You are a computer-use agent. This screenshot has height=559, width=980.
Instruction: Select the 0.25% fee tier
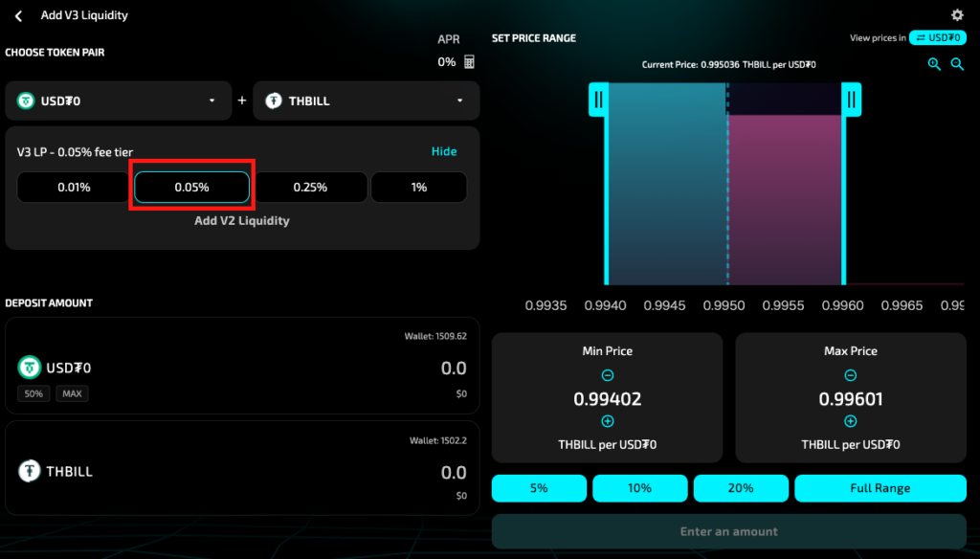[310, 188]
